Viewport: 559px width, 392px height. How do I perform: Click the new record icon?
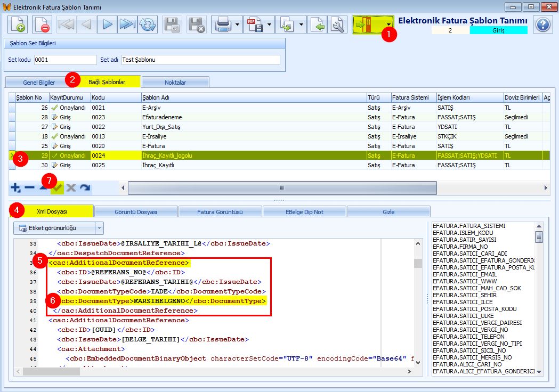(18, 24)
